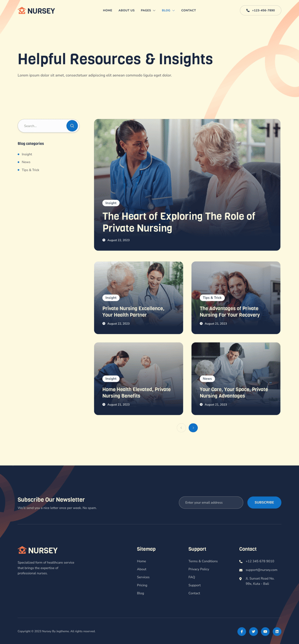This screenshot has width=299, height=644.
Task: Click the phone number +123-456-7890 button
Action: point(261,10)
